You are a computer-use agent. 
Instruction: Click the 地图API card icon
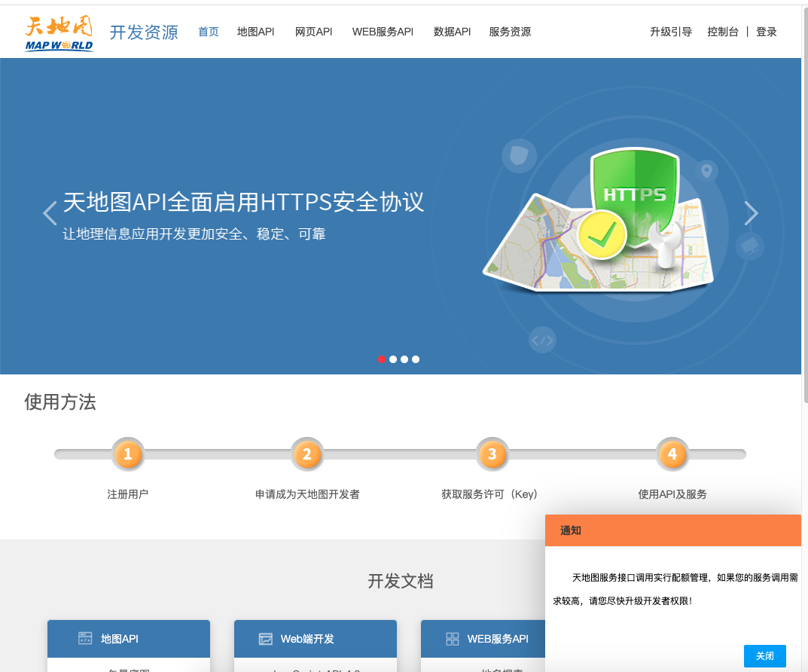(85, 639)
